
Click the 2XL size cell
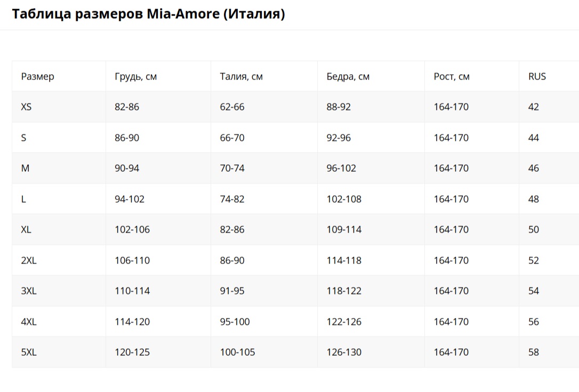click(x=29, y=260)
